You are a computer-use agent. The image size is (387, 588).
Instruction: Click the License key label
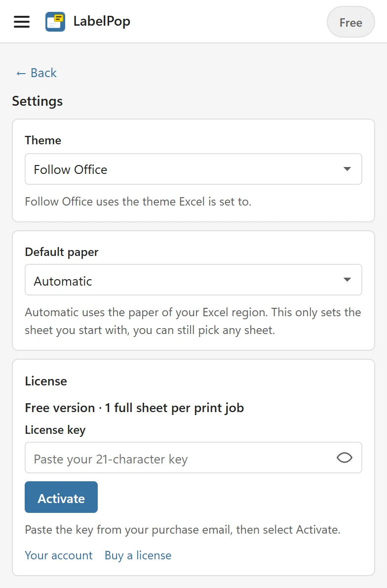tap(55, 430)
